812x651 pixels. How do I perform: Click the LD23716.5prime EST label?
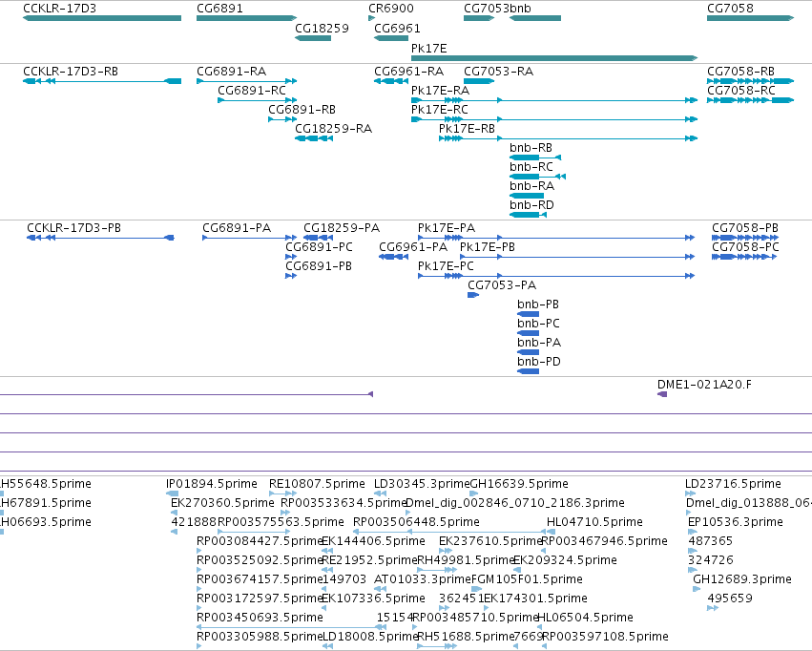(733, 484)
